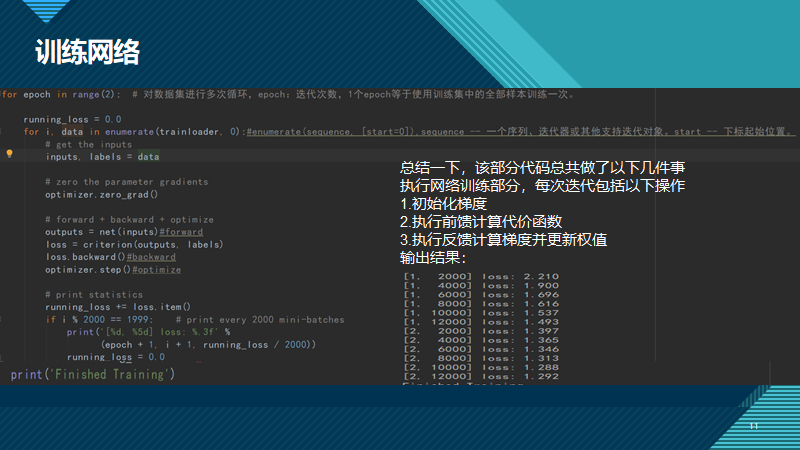
Task: Click the '# get the inputs' comment
Action: 88,144
